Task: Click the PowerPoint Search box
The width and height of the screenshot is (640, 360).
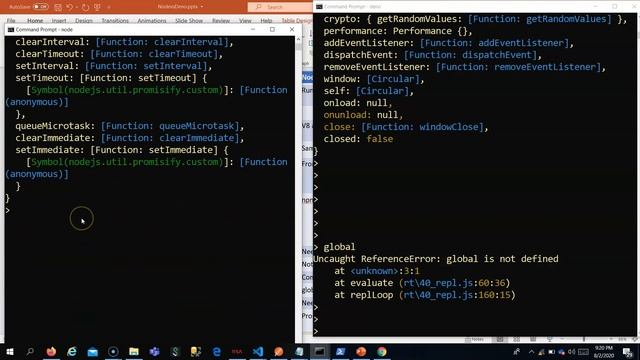Action: pyautogui.click(x=280, y=7)
